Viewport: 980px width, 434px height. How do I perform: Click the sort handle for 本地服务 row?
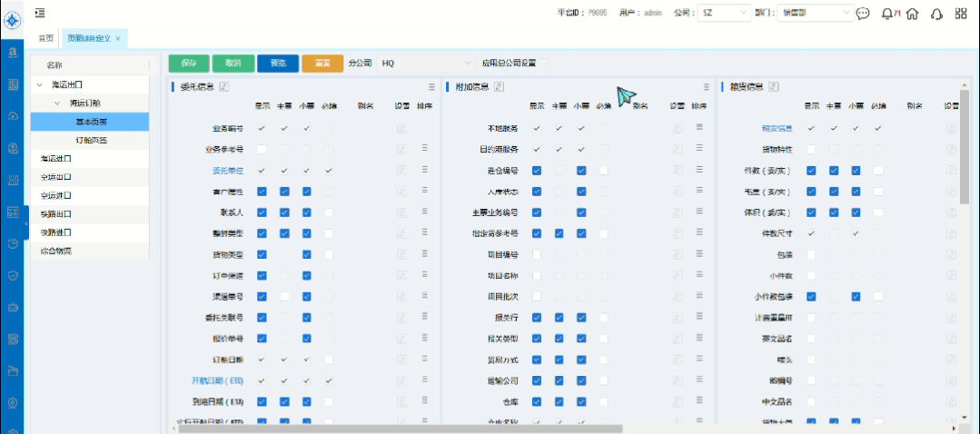(x=699, y=127)
